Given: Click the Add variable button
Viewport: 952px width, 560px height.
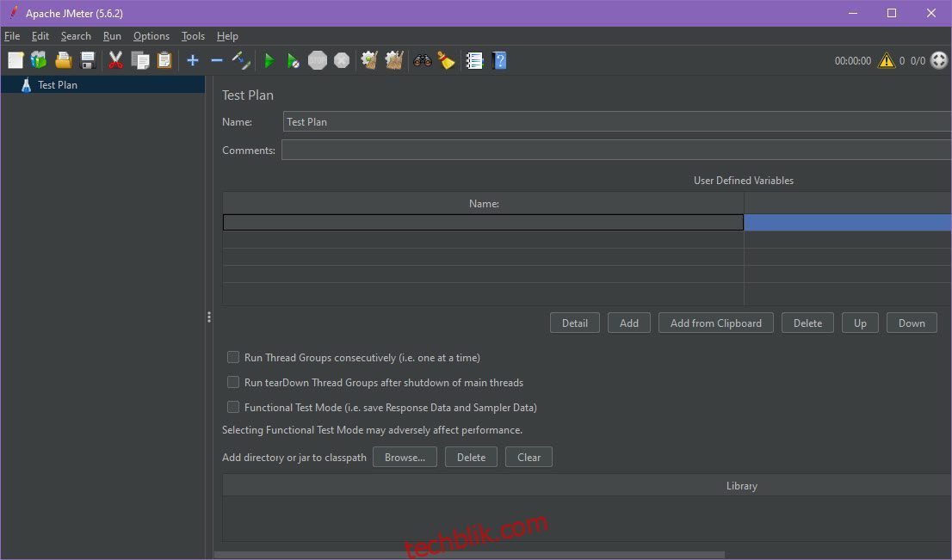Looking at the screenshot, I should (629, 323).
